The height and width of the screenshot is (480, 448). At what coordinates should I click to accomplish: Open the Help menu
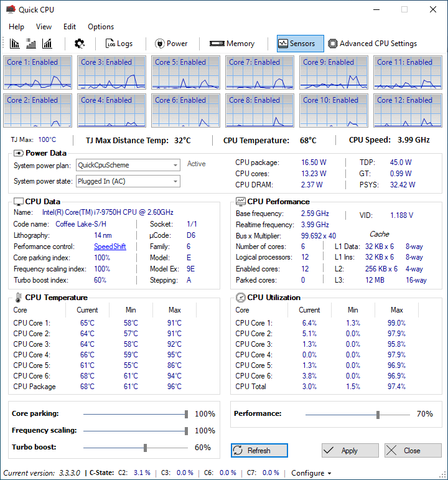[x=17, y=27]
